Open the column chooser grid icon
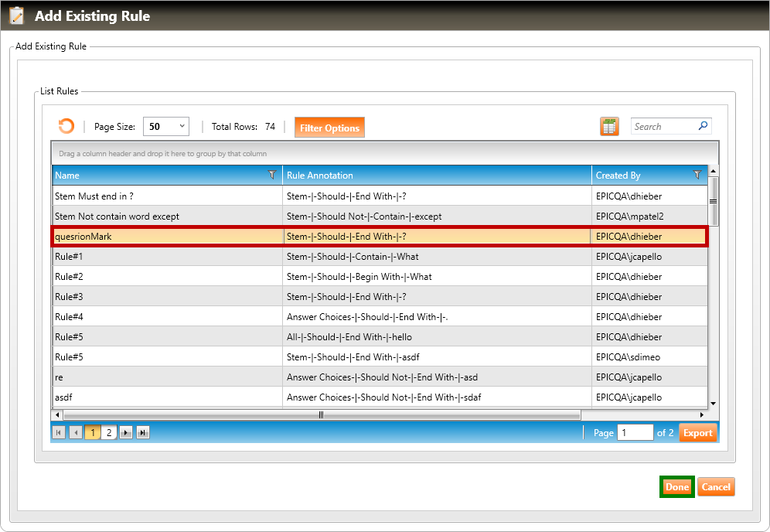Viewport: 770px width, 532px height. [609, 127]
